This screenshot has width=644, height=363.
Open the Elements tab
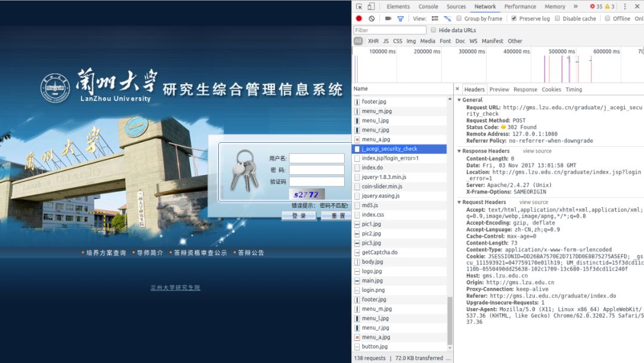pos(398,7)
